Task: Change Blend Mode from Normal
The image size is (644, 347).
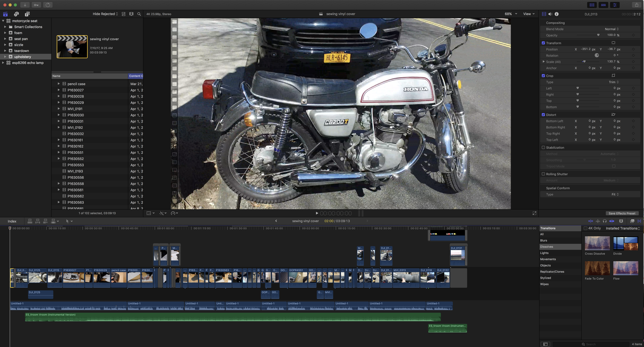Action: 611,29
